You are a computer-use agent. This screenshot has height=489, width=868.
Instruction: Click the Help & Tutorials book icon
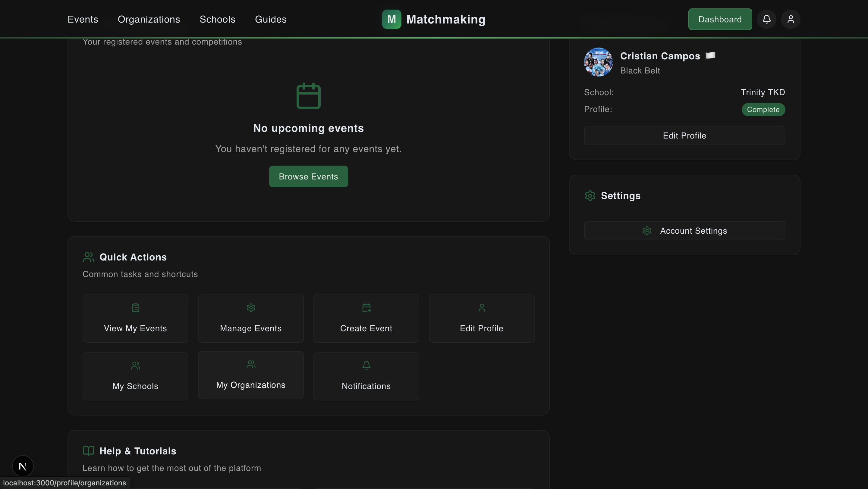click(88, 451)
